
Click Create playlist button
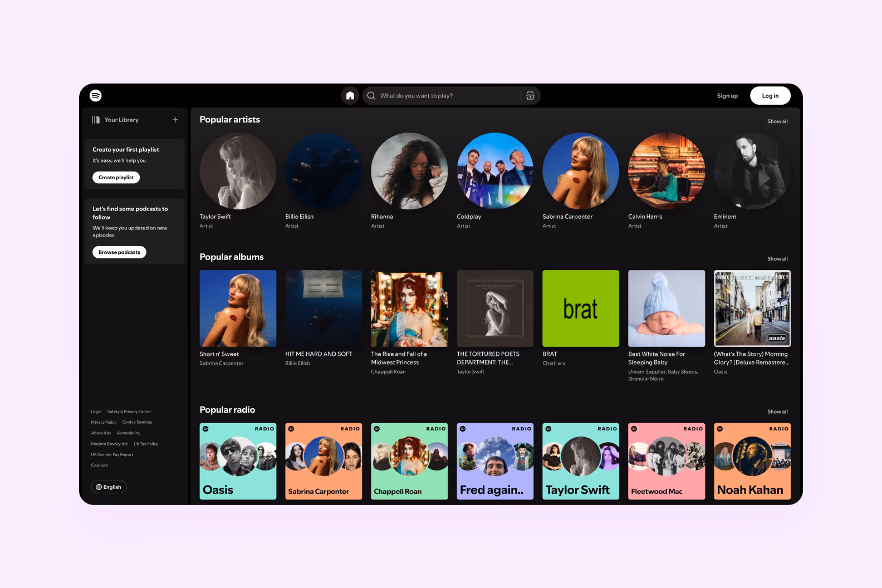coord(116,178)
